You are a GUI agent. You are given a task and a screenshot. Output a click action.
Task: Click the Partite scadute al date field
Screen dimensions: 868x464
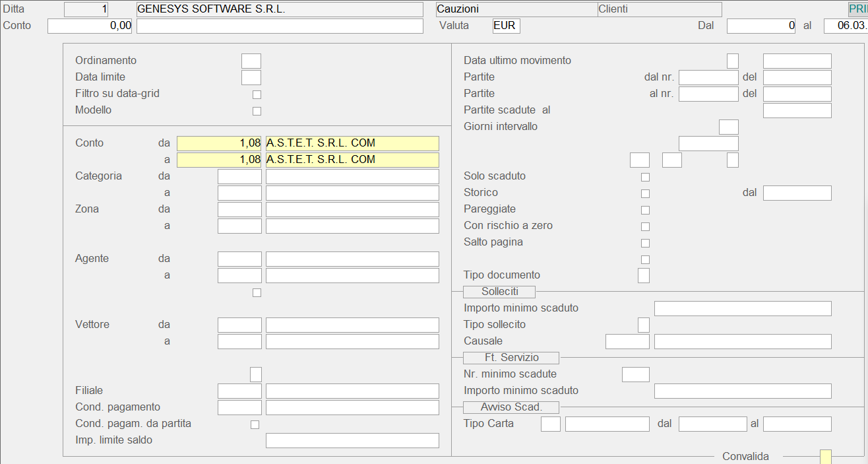tap(797, 110)
